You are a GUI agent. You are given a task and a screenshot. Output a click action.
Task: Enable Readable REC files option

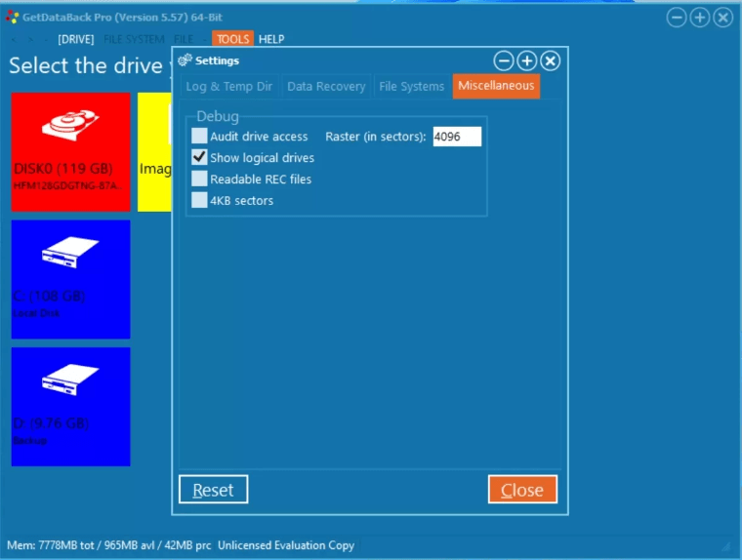pyautogui.click(x=199, y=179)
